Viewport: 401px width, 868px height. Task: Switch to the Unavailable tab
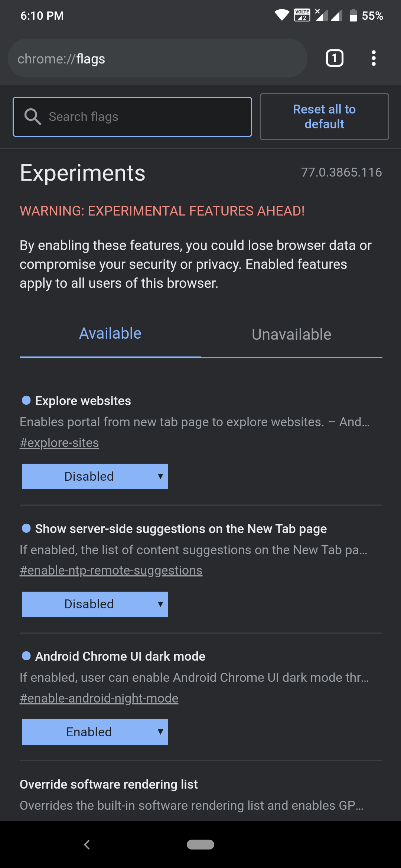coord(291,334)
